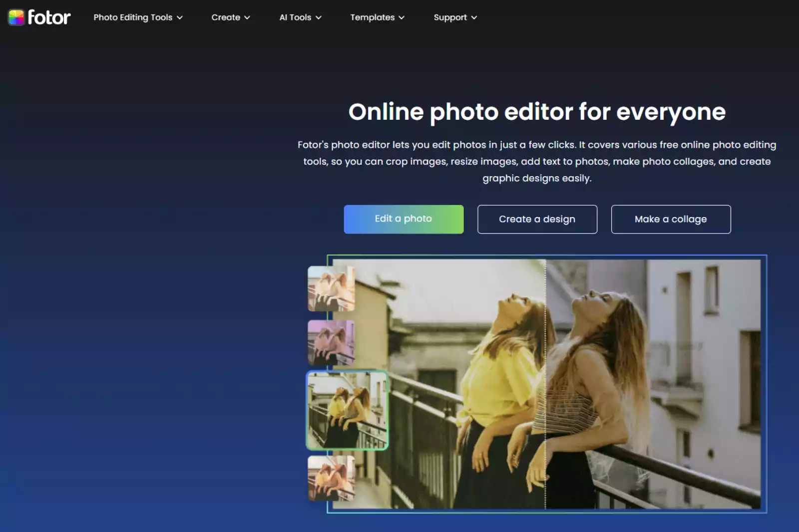Expand the Create dropdown menu
The image size is (799, 532).
(x=248, y=17)
